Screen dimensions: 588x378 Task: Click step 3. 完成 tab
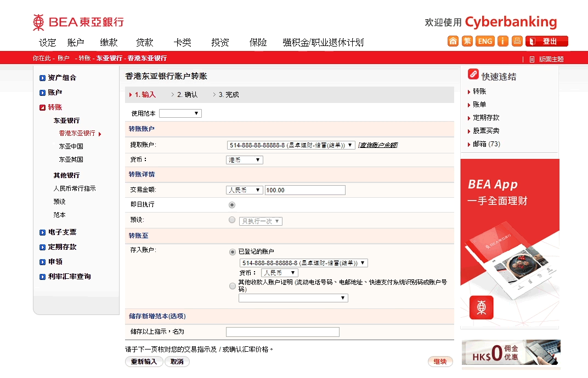(229, 95)
